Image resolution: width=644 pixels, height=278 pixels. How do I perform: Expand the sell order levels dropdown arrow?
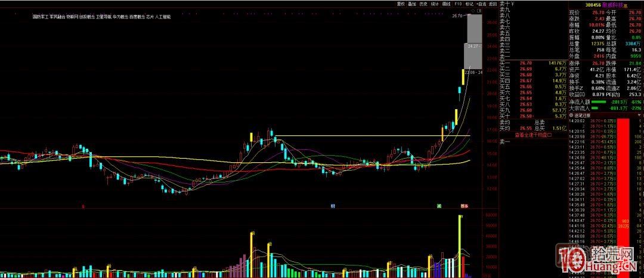pos(512,4)
